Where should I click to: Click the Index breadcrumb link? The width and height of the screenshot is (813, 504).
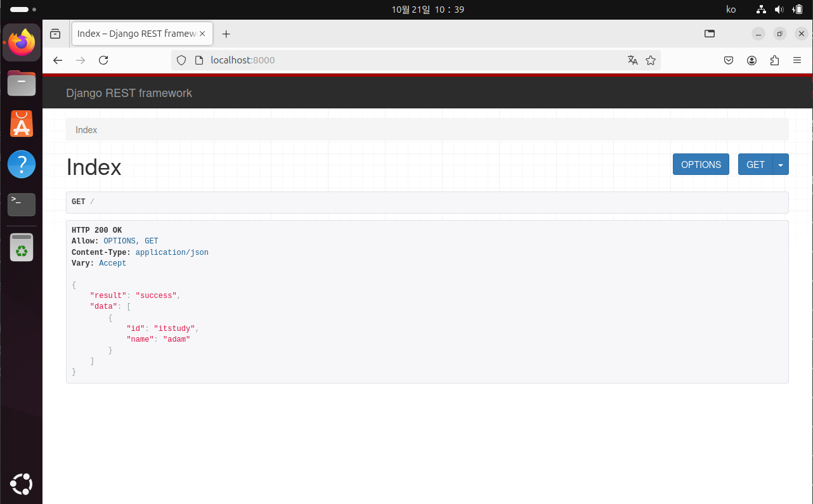click(x=86, y=130)
